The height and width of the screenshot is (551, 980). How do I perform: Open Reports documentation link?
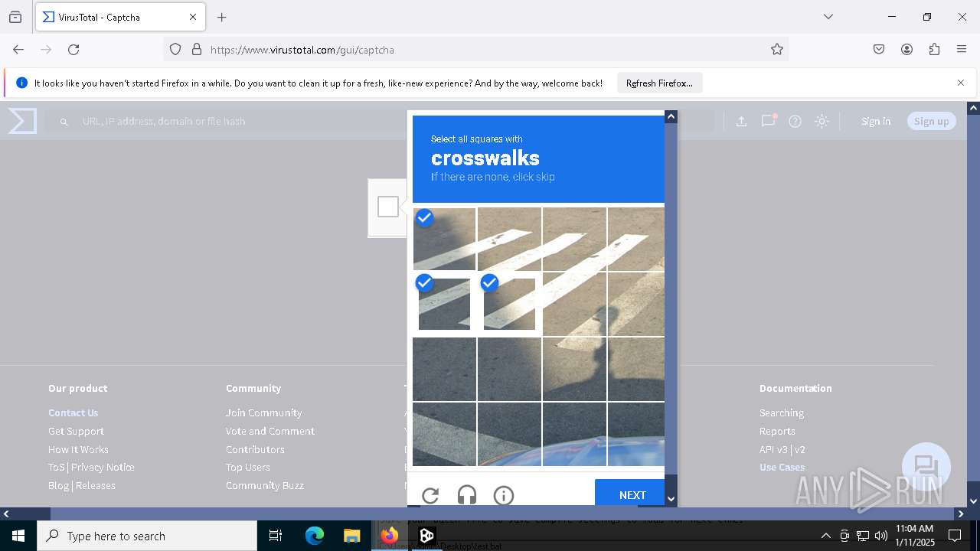pos(777,431)
